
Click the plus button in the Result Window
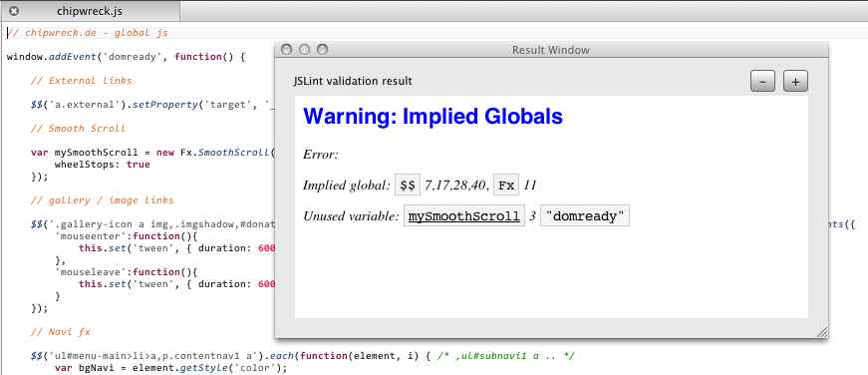pos(795,82)
